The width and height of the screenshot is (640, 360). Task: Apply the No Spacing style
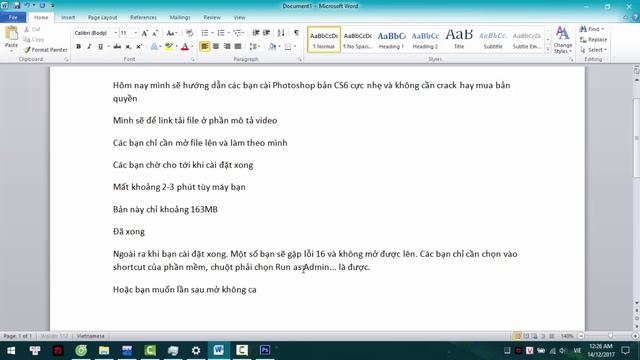[358, 40]
